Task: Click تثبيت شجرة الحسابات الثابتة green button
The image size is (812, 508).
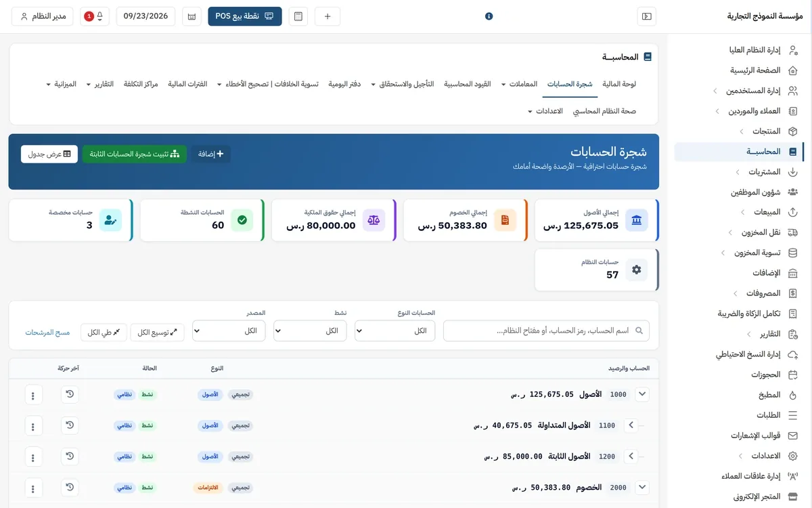Action: (135, 154)
